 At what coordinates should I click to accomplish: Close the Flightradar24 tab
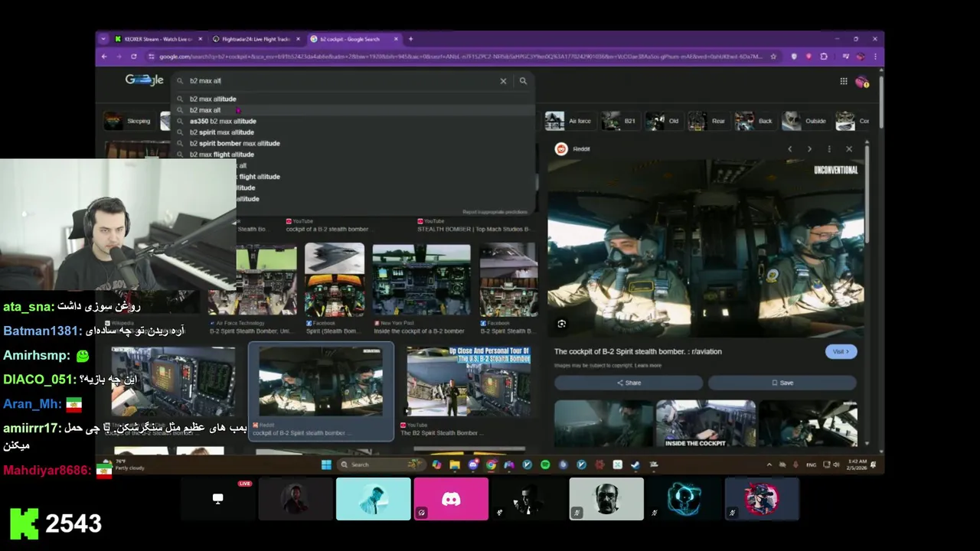pos(298,39)
